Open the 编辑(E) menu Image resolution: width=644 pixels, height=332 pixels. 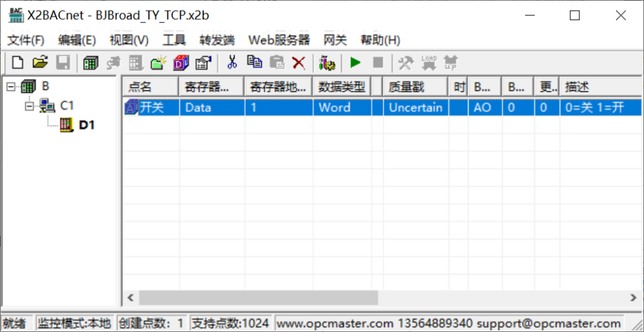click(x=77, y=41)
